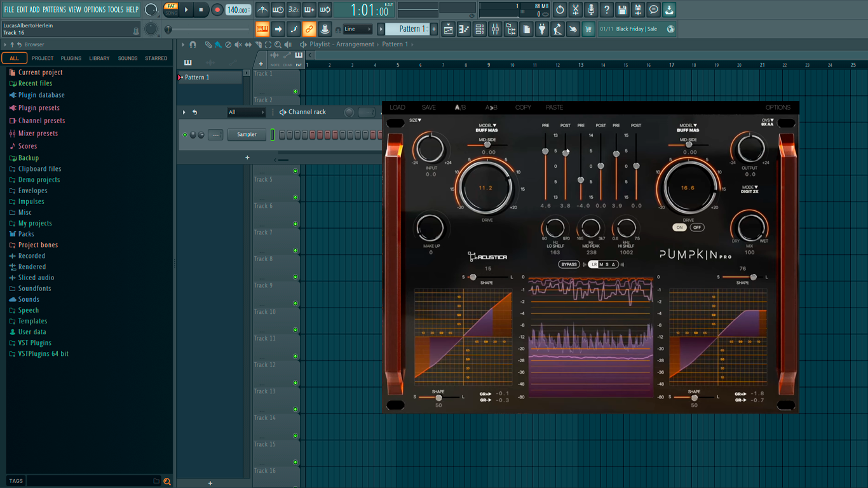Viewport: 868px width, 488px height.
Task: Toggle the 3-2-1 countdown before recording
Action: coord(294,10)
